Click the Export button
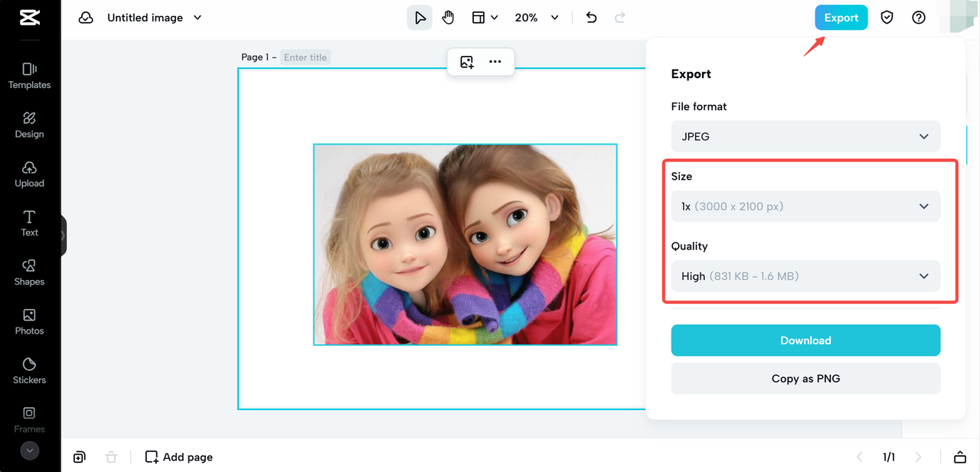Screen dimensions: 980x472 click(841, 18)
